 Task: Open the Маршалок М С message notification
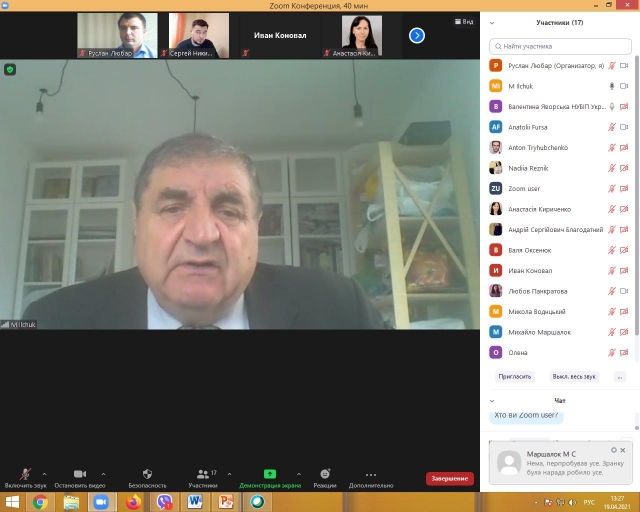[x=560, y=463]
